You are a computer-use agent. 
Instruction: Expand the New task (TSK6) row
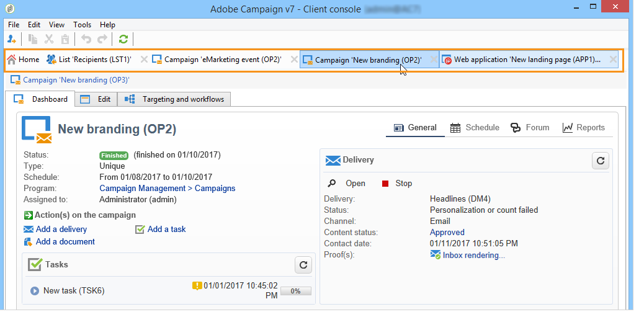pyautogui.click(x=35, y=290)
